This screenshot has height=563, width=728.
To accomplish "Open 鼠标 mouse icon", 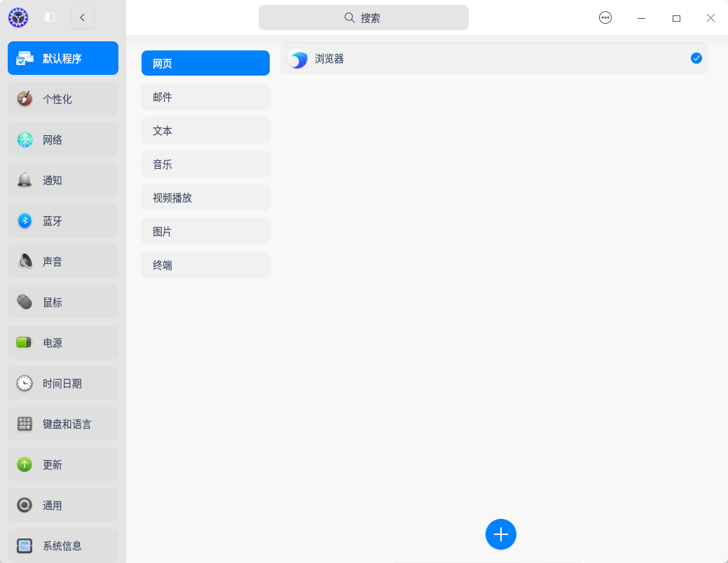I will (x=25, y=302).
